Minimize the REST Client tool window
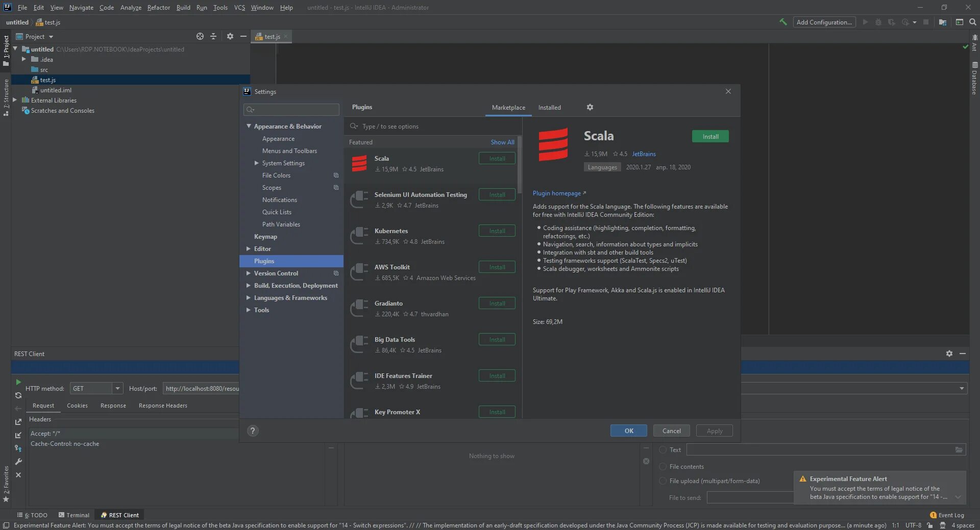 962,354
